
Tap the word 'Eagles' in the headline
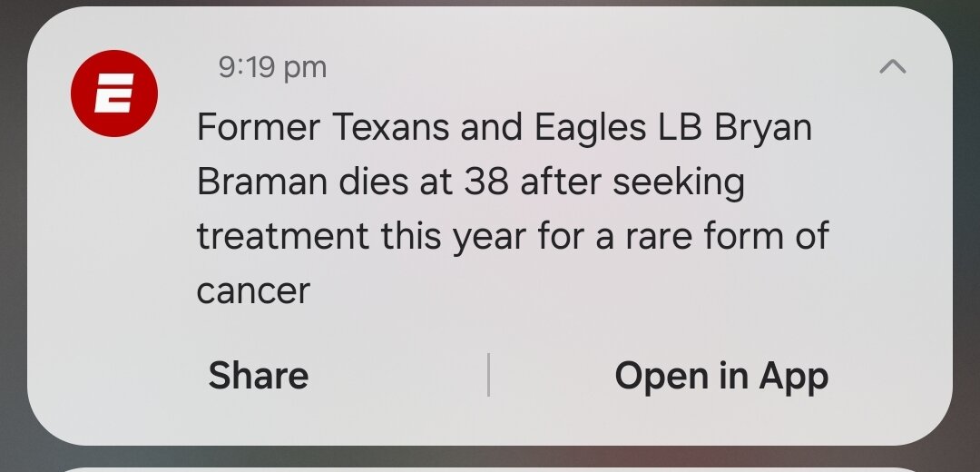[590, 129]
